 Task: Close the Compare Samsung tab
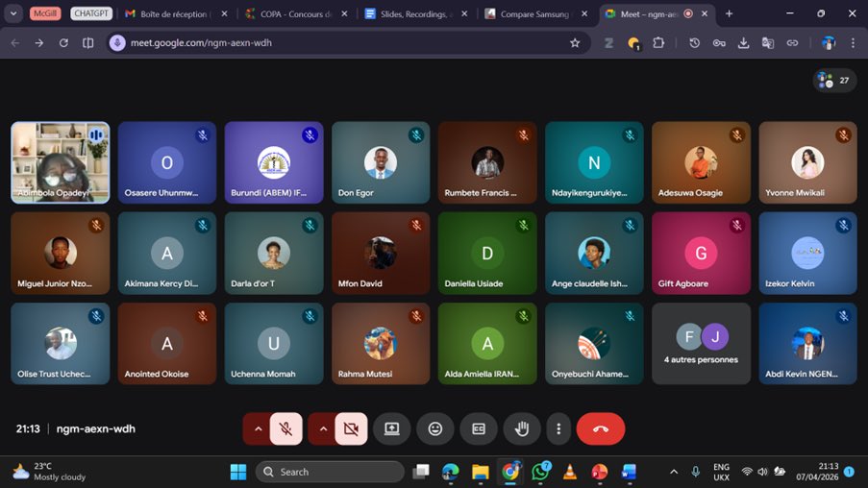tap(584, 13)
